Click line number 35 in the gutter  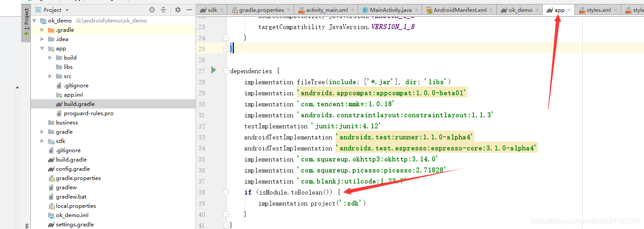[202, 159]
